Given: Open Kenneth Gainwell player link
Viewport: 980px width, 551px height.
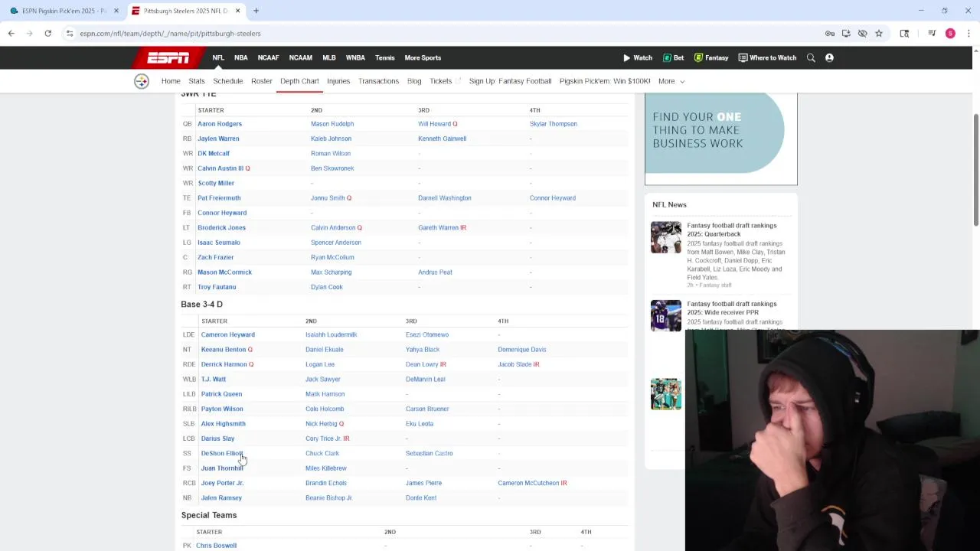Looking at the screenshot, I should (x=442, y=139).
